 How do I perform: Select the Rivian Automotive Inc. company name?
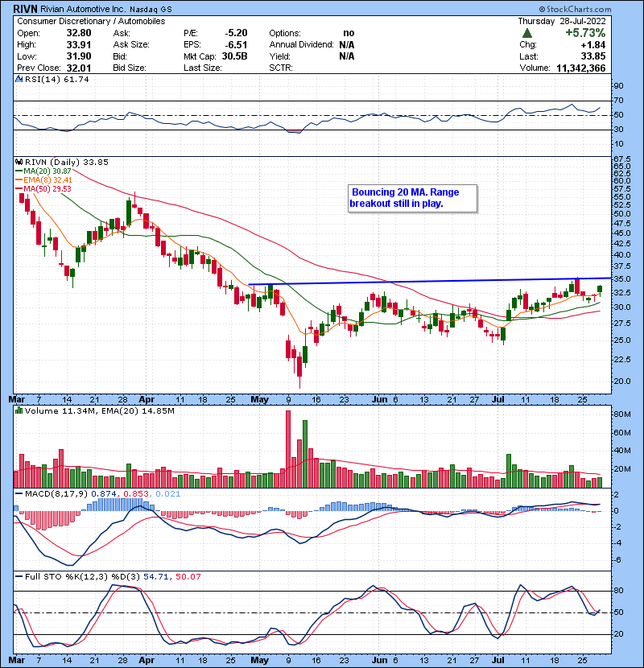[x=83, y=9]
